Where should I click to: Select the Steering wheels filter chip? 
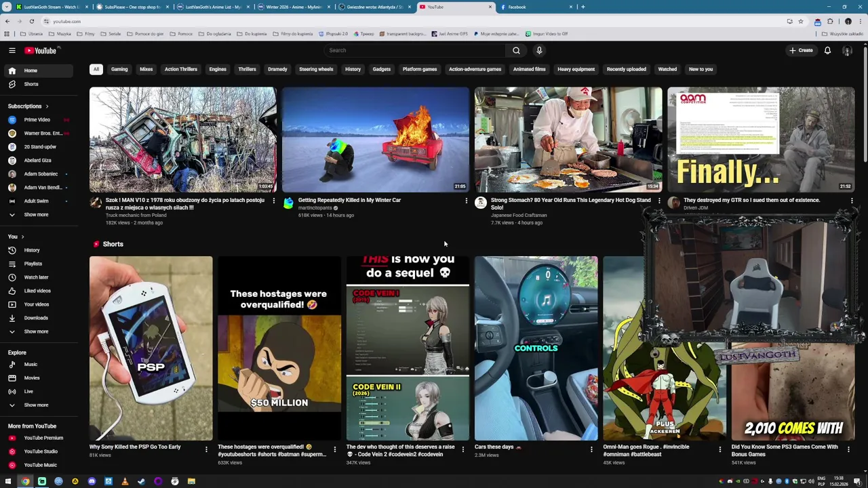click(x=316, y=69)
